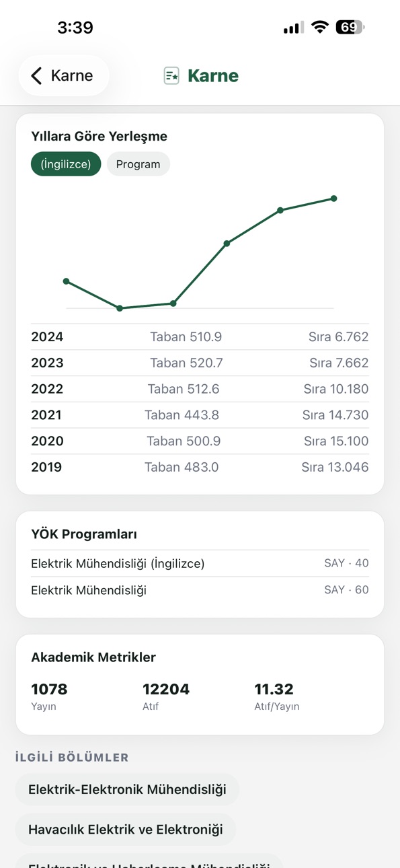Select the (İngilizce) filter chip

(x=66, y=164)
